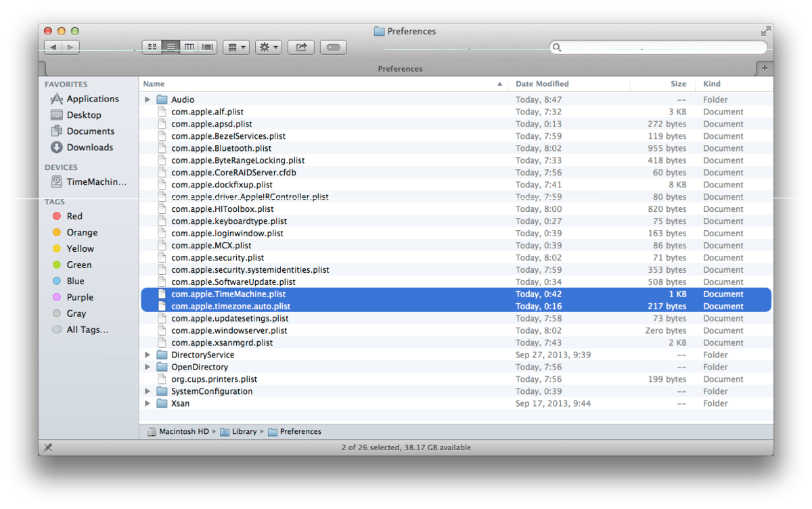
Task: Click the customize tool icon in status bar
Action: click(48, 447)
